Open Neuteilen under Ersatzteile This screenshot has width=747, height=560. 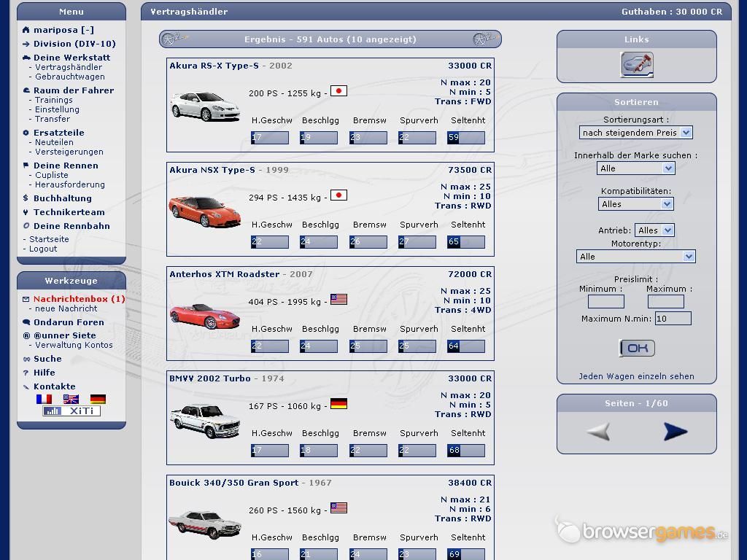[x=54, y=142]
